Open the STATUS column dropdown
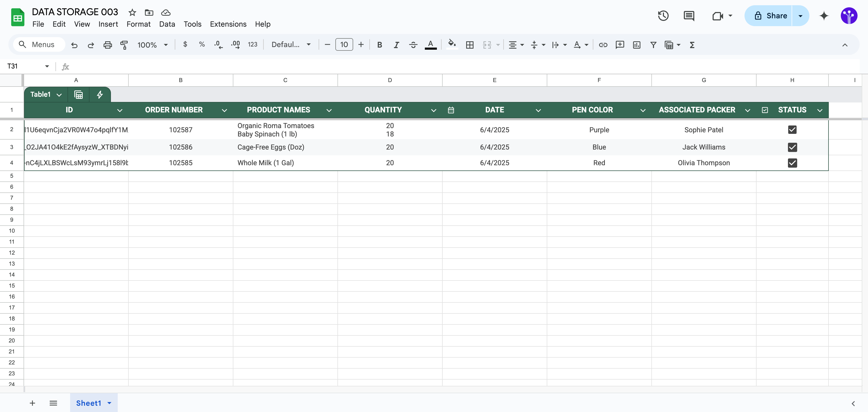Screen dimensions: 868x412 (x=820, y=110)
